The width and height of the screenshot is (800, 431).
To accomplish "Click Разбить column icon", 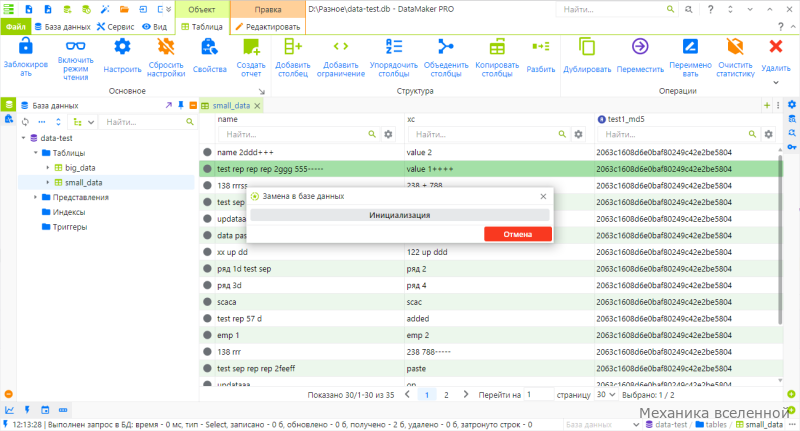I will click(x=541, y=46).
